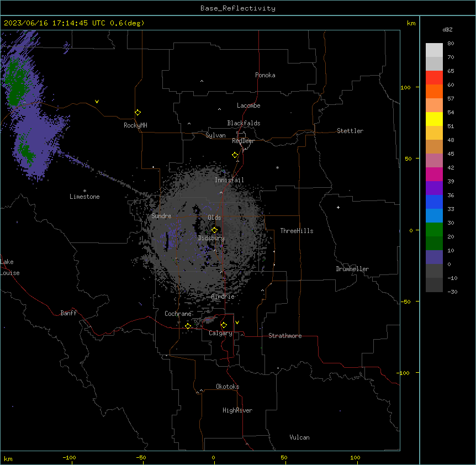Click the dBZ legend heading
This screenshot has width=476, height=465.
447,30
